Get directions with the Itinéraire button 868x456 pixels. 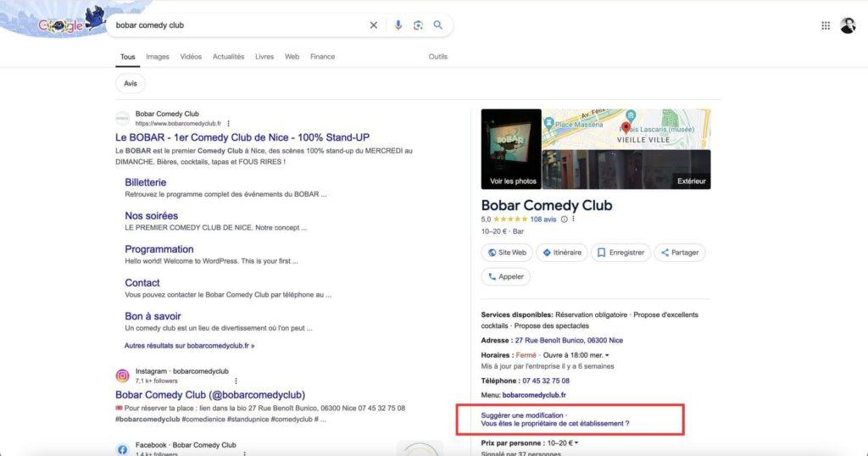(x=562, y=253)
